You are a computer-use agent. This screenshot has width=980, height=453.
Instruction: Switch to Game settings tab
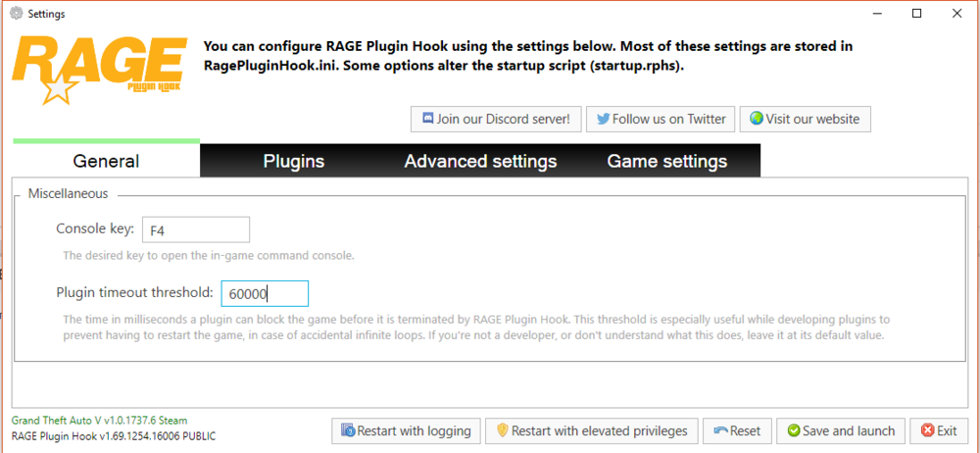tap(666, 161)
